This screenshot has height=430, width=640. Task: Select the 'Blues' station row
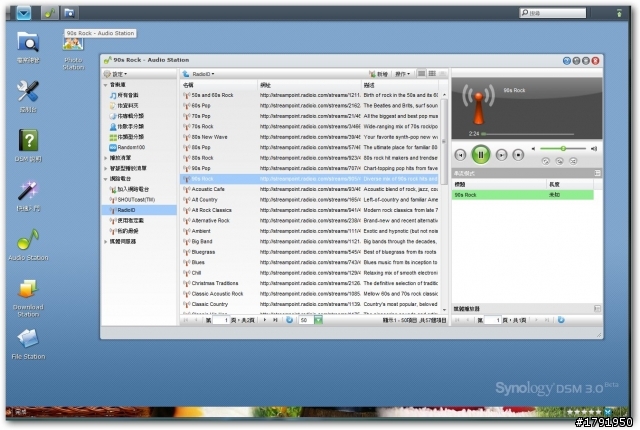click(310, 262)
